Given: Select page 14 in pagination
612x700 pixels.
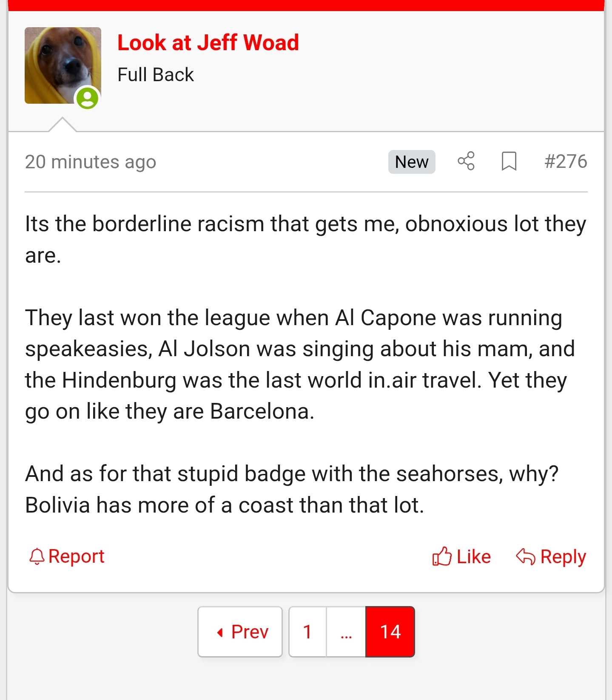Looking at the screenshot, I should click(390, 632).
